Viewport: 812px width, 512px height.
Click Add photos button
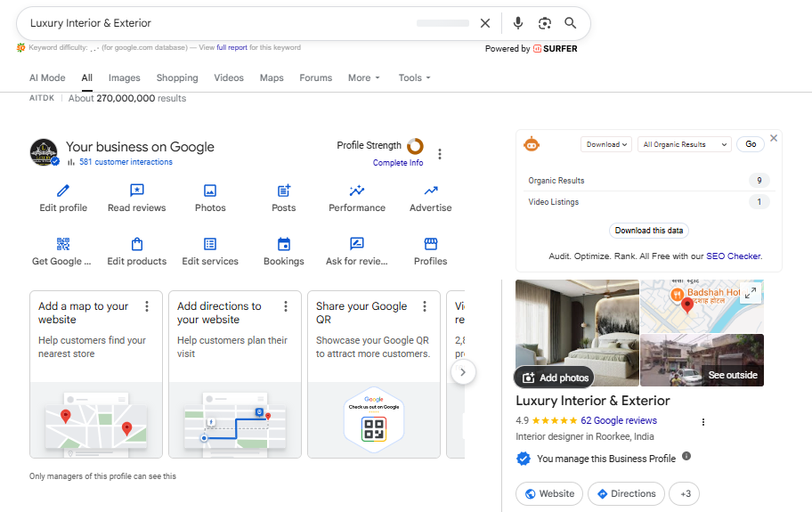pyautogui.click(x=554, y=378)
